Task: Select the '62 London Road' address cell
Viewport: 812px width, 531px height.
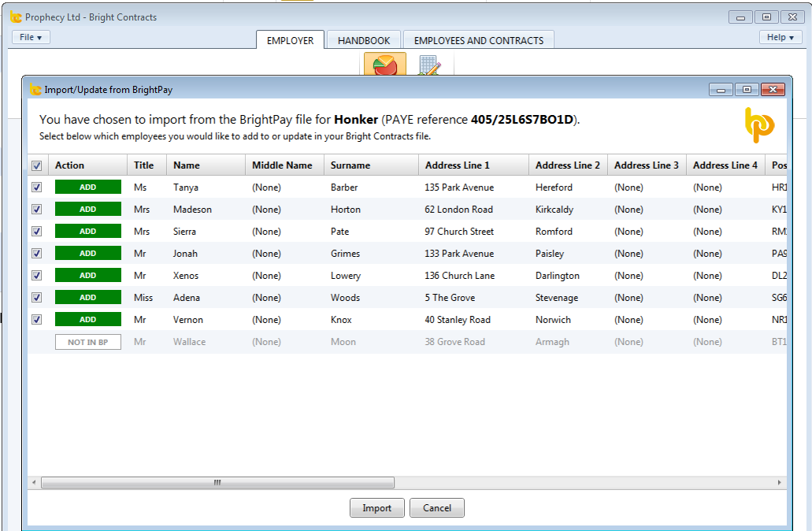Action: (459, 210)
